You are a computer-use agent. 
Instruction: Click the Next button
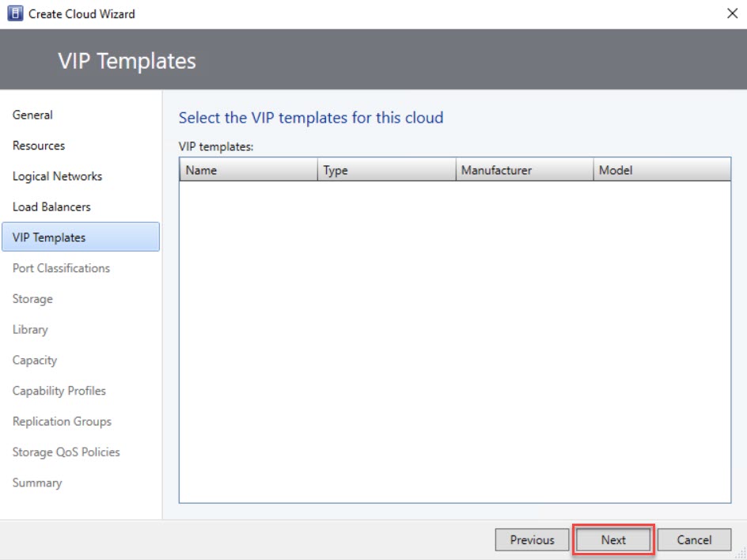(613, 540)
